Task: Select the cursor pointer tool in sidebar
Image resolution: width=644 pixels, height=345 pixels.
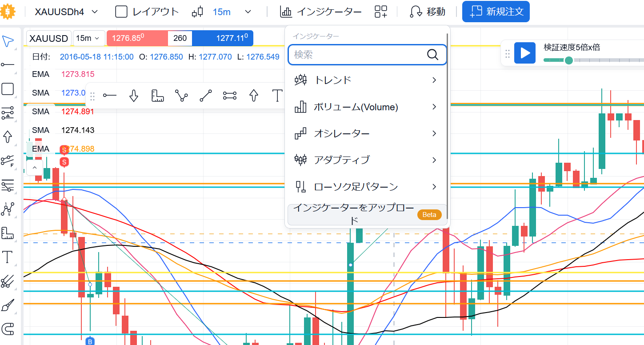Action: pyautogui.click(x=8, y=41)
